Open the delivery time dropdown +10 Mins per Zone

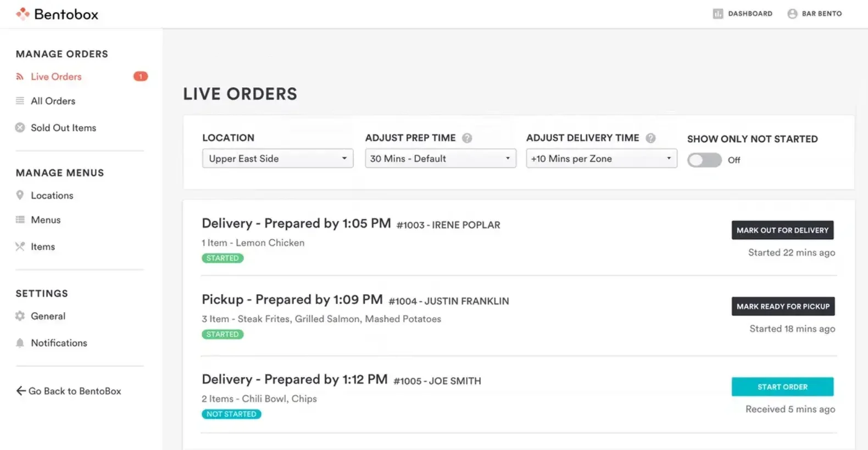pyautogui.click(x=602, y=159)
